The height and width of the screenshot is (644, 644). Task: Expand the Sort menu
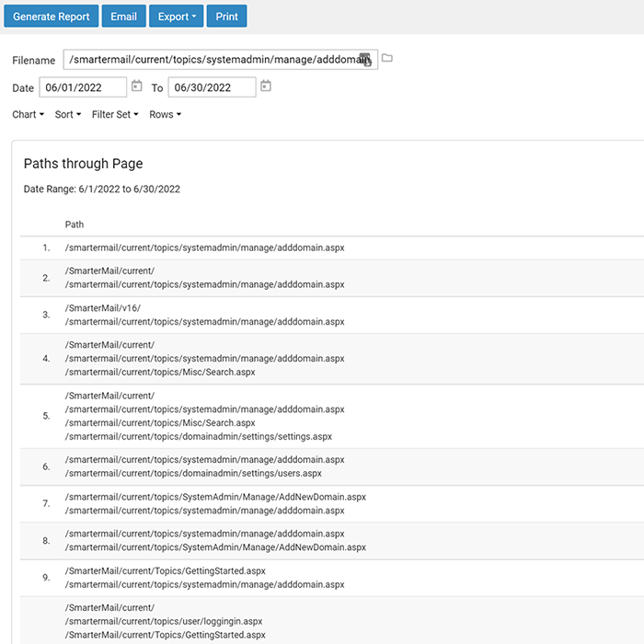point(68,115)
